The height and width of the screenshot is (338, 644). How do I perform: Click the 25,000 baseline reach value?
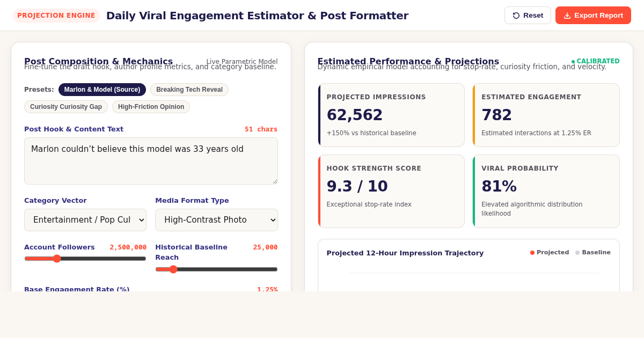(x=265, y=247)
